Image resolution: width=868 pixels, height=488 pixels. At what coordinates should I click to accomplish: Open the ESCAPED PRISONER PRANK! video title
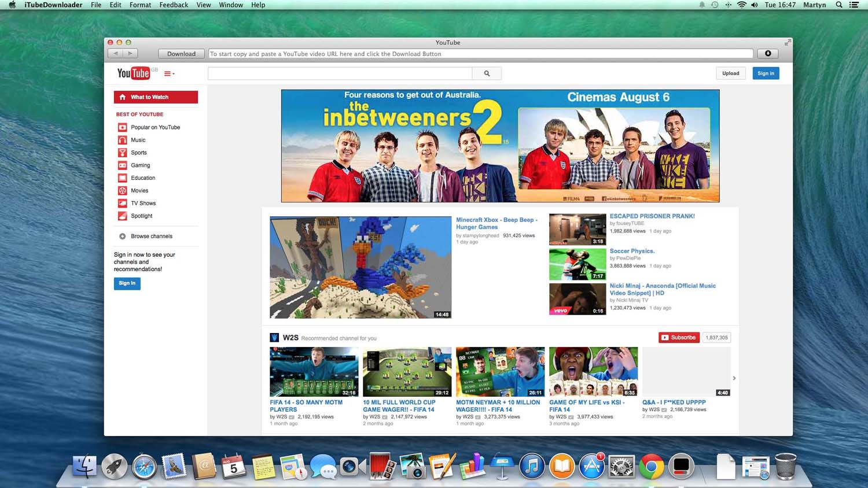pos(652,216)
